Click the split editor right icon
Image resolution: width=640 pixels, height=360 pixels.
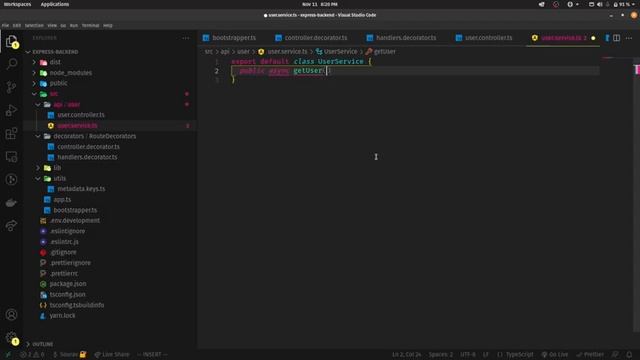(616, 38)
